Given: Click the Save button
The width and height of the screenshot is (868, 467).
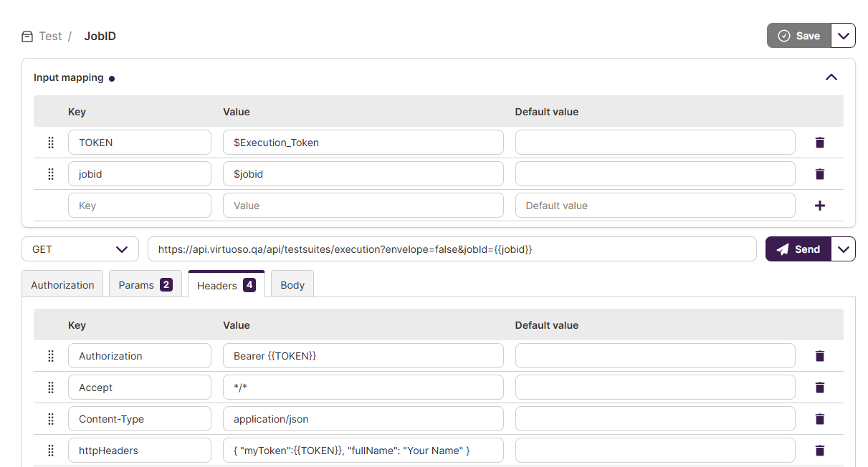Looking at the screenshot, I should 798,36.
